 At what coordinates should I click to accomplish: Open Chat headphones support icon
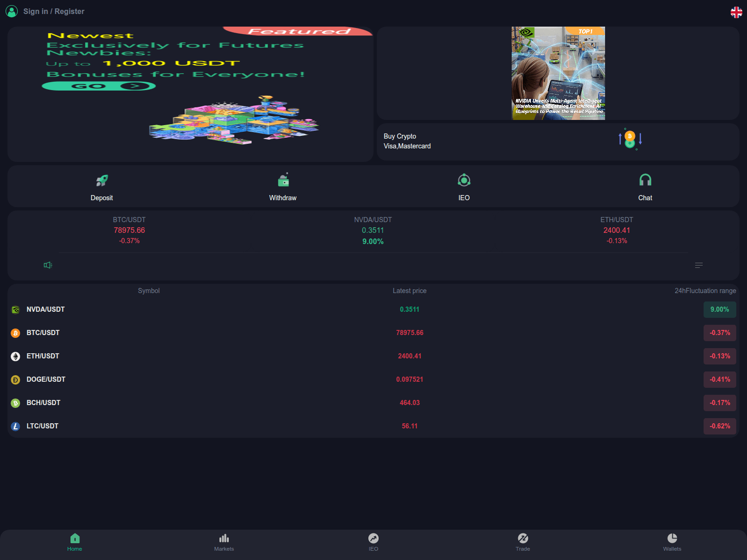(645, 180)
